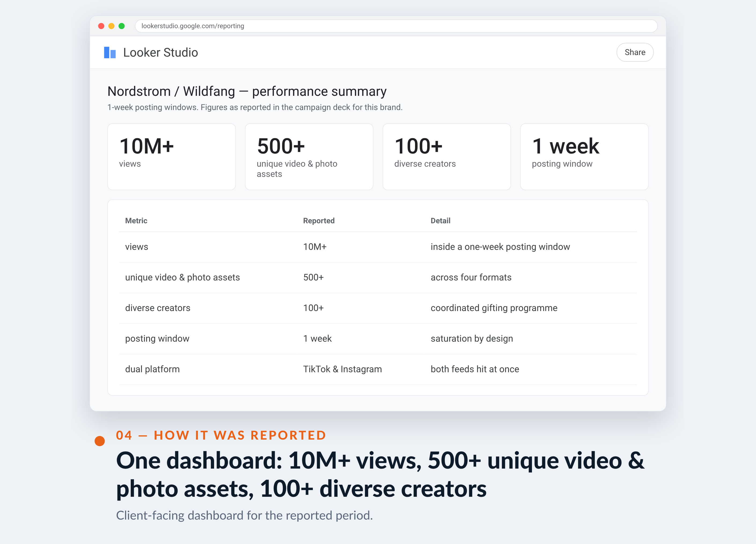Select 'posting window' metric table cell
The height and width of the screenshot is (544, 756).
157,338
